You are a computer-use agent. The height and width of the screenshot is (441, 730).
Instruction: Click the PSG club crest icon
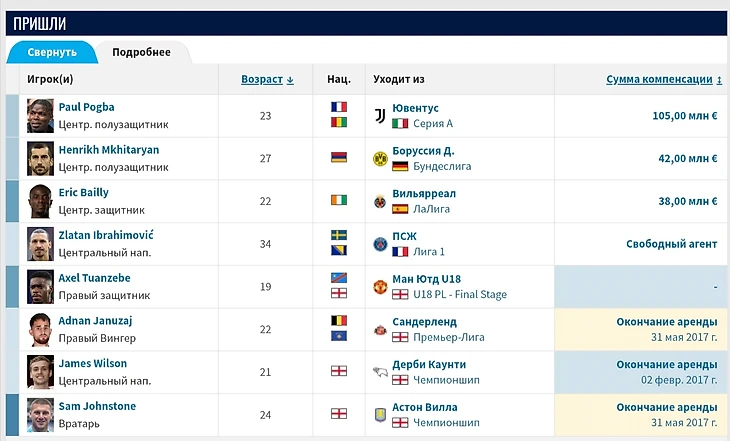point(380,244)
